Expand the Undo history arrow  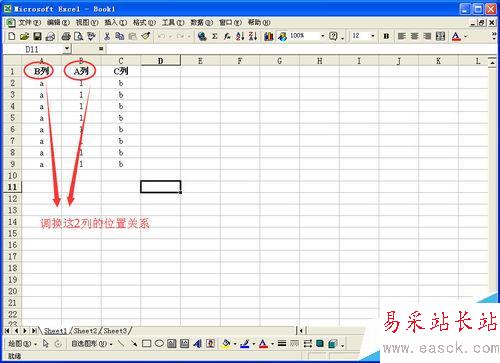[x=170, y=36]
